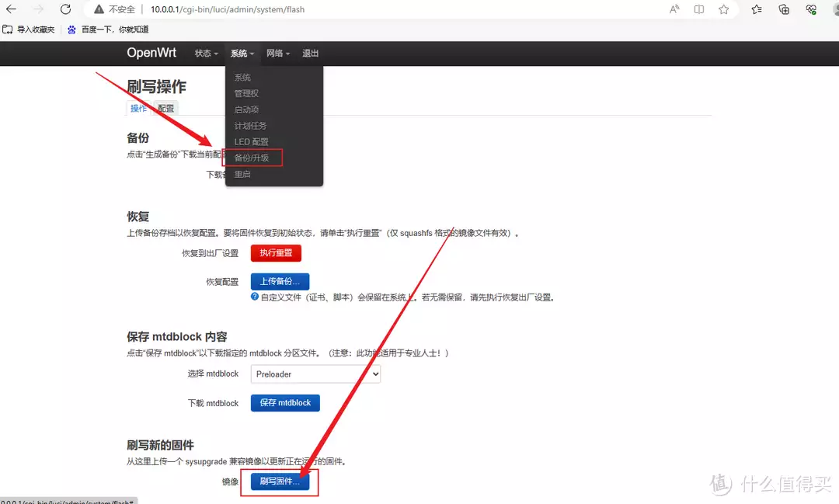Expand the 状态 navigation dropdown

[206, 54]
